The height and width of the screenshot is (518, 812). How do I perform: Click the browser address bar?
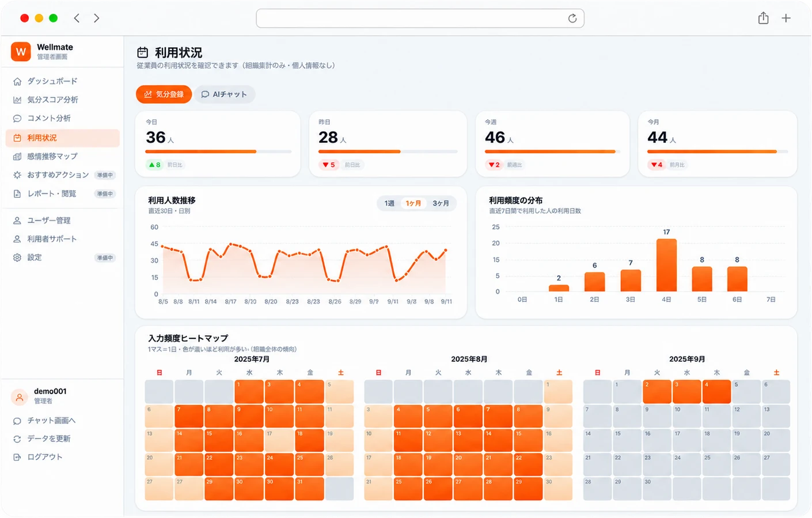[x=420, y=18]
